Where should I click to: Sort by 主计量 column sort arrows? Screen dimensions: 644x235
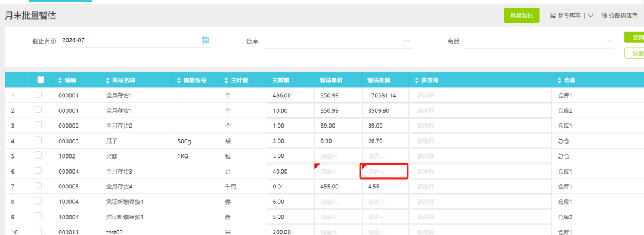tap(227, 80)
